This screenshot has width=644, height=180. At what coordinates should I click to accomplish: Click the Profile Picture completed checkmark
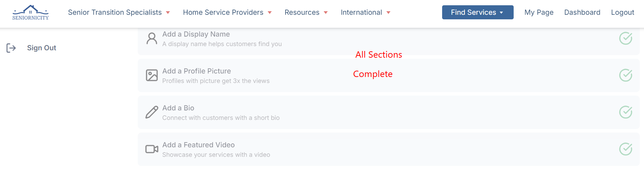[x=625, y=75]
